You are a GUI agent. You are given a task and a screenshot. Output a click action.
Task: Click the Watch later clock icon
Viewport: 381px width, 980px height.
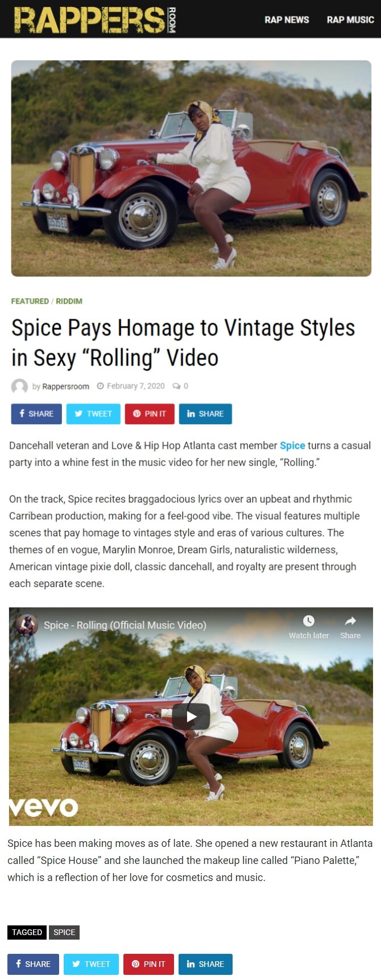309,621
